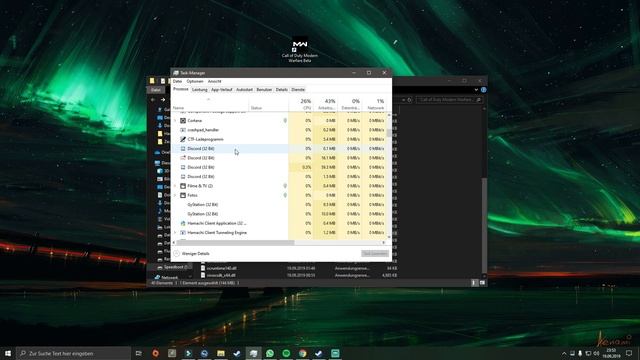Open the Windows Start menu
The height and width of the screenshot is (360, 640).
(x=8, y=353)
